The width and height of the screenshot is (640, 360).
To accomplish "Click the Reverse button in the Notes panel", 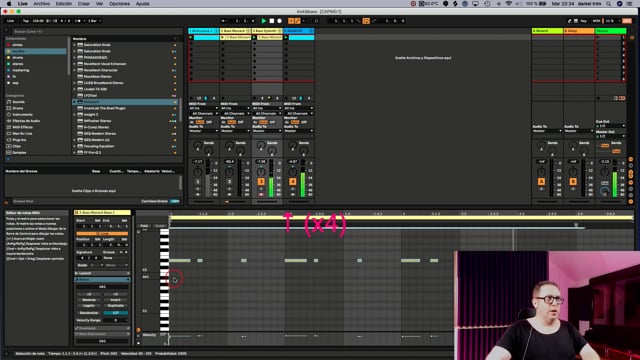I will coord(89,300).
